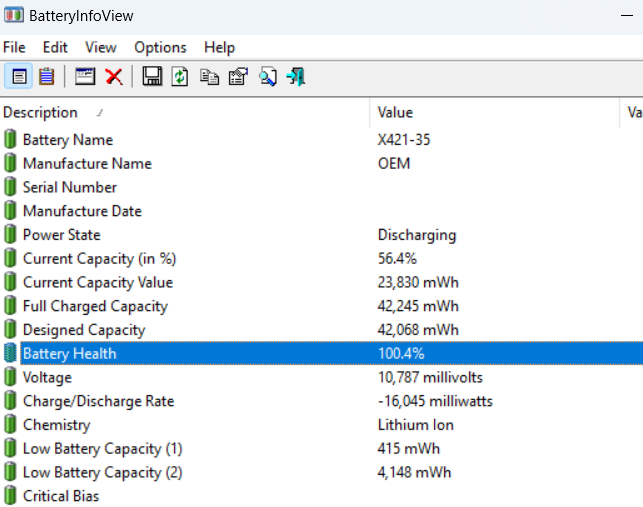This screenshot has width=643, height=507.
Task: Open the File menu
Action: pos(14,48)
